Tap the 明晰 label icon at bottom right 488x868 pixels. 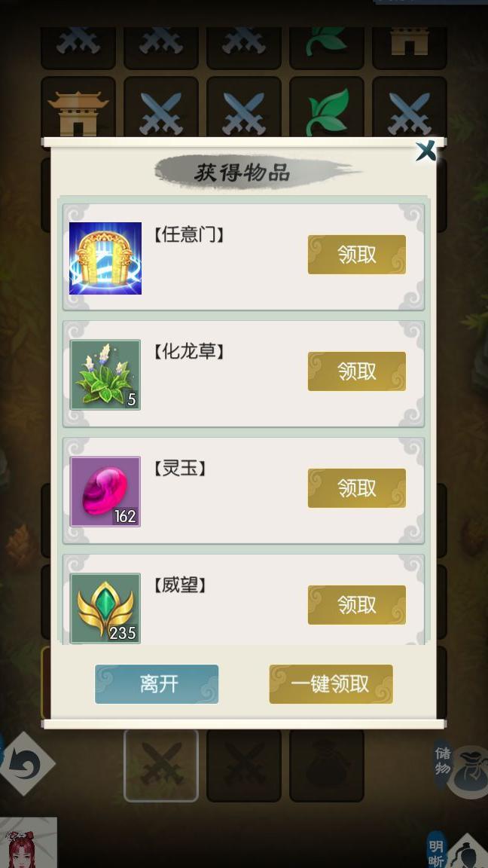(437, 849)
